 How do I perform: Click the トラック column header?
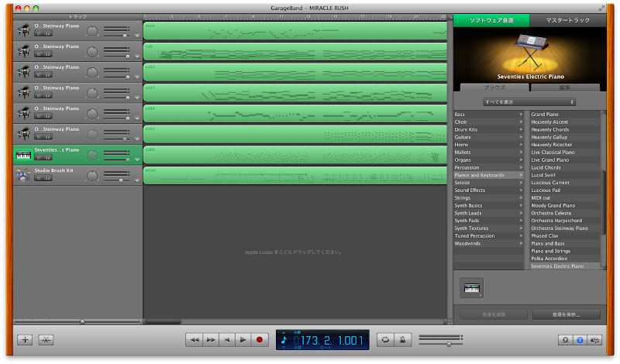(x=77, y=16)
